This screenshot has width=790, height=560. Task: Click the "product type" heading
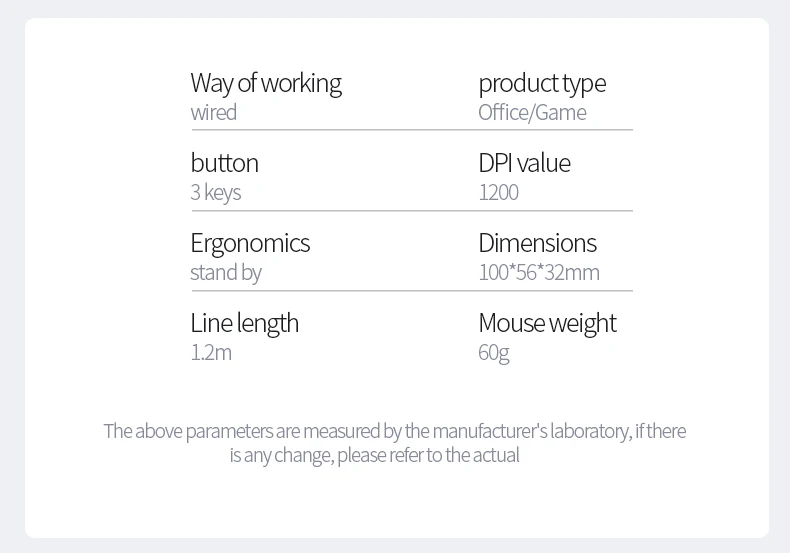click(x=541, y=83)
